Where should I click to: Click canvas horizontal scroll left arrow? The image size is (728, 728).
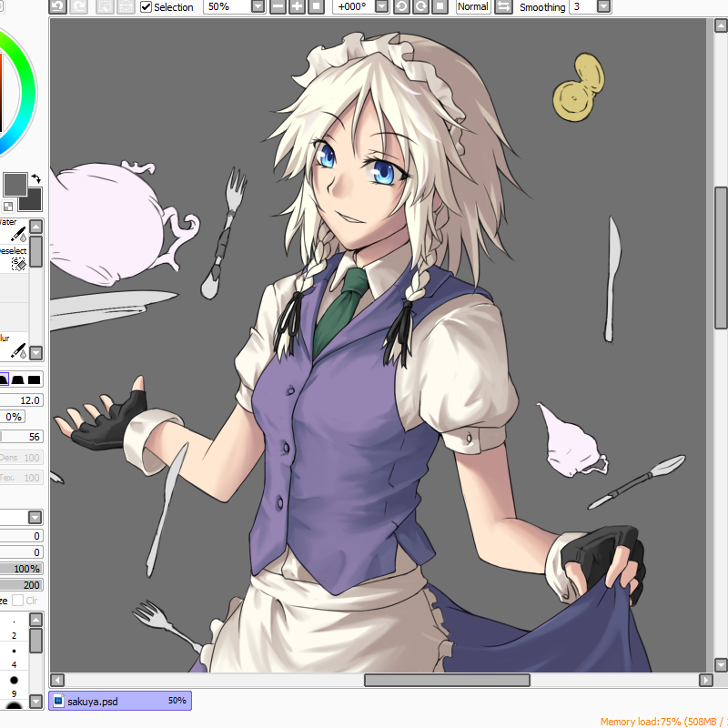(x=57, y=680)
